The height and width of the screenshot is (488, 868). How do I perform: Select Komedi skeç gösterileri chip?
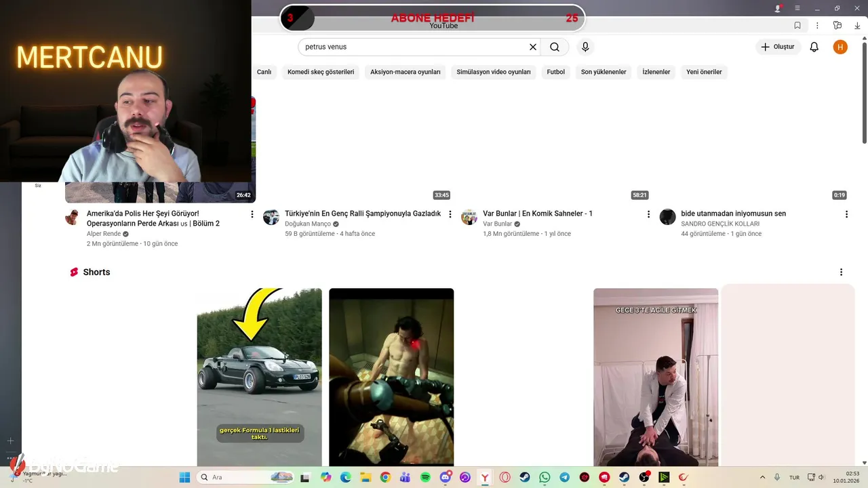coord(321,72)
